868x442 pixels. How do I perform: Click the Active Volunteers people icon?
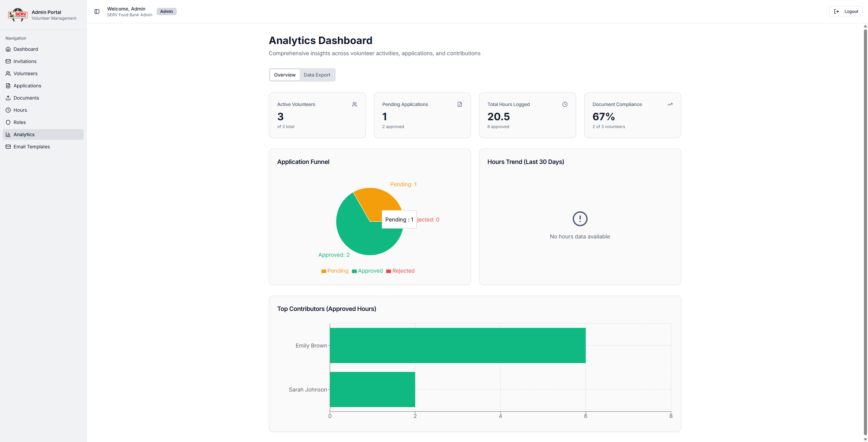[354, 104]
